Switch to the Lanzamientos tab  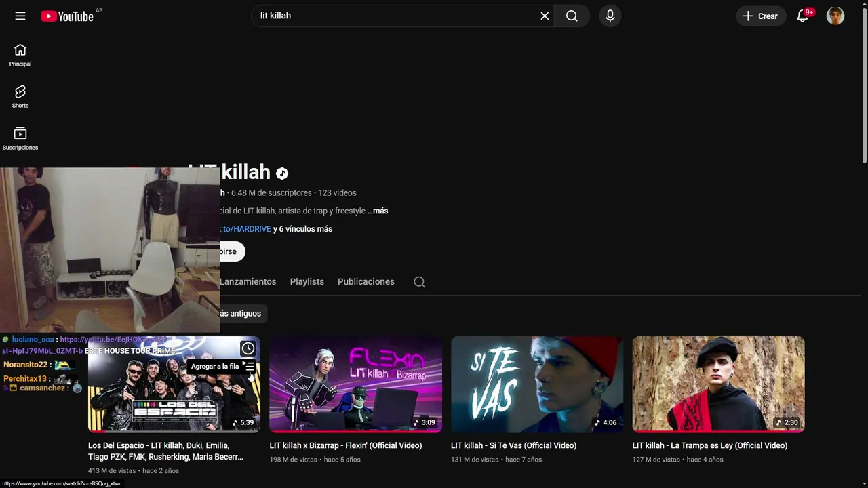coord(248,282)
